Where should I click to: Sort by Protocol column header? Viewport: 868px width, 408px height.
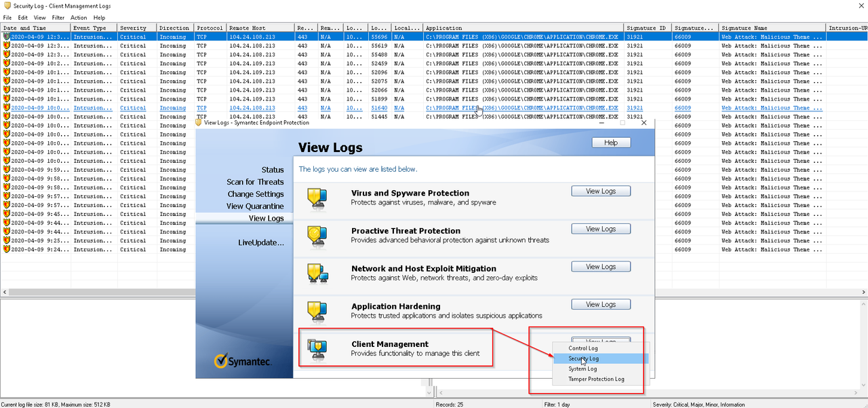coord(210,28)
